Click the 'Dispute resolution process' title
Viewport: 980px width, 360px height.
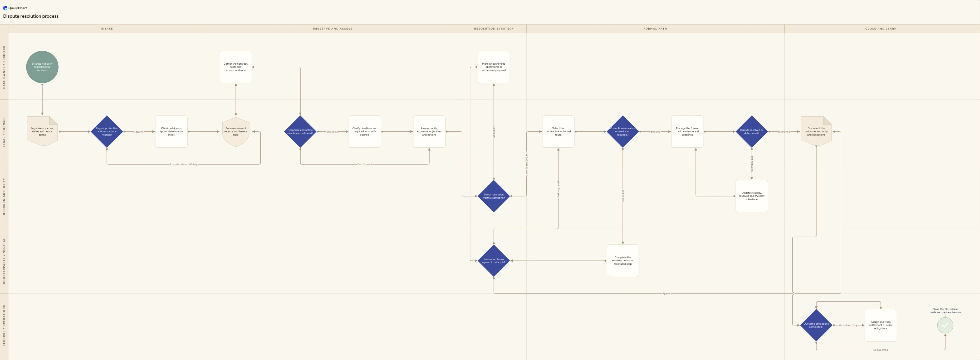tap(31, 16)
